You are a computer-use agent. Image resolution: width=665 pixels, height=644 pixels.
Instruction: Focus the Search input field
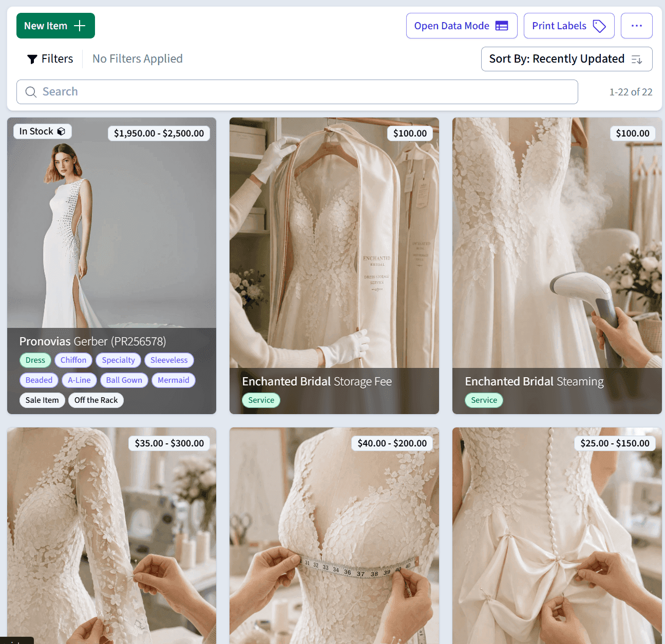pos(297,92)
